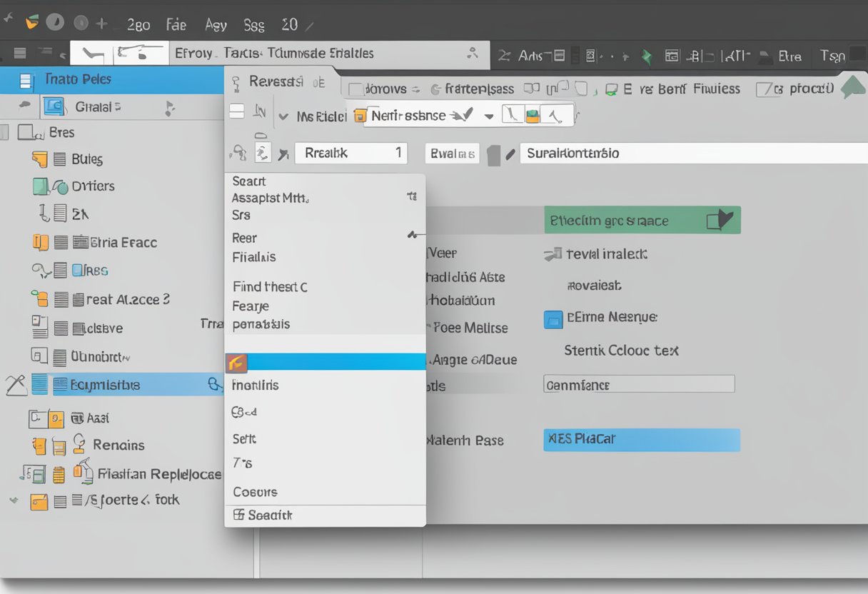Expand the tree arrow beside 'foerte fork'
The image size is (868, 594).
(13, 500)
